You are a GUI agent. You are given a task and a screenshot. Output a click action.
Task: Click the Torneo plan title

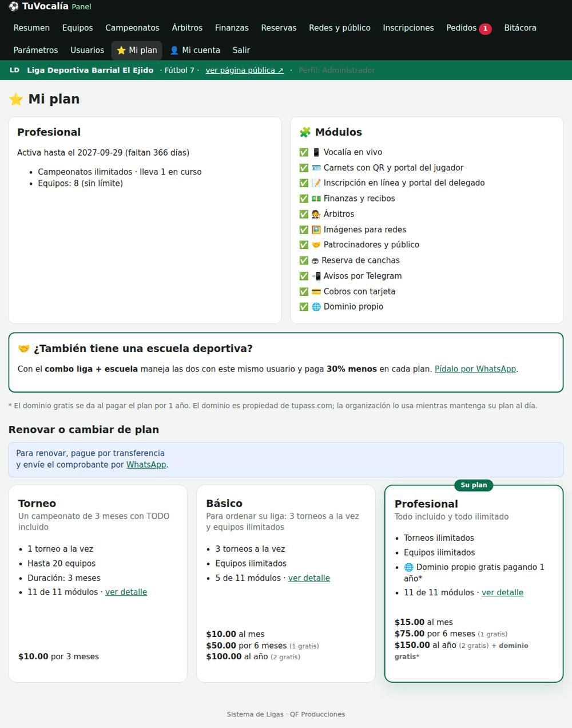37,504
